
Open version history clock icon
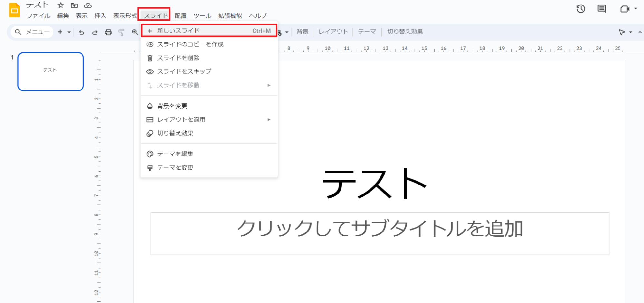click(581, 9)
